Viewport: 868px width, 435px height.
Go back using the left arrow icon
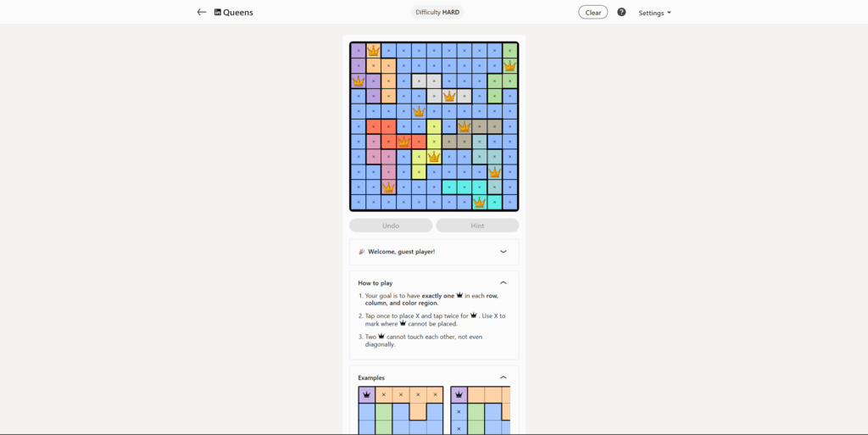[x=202, y=13]
